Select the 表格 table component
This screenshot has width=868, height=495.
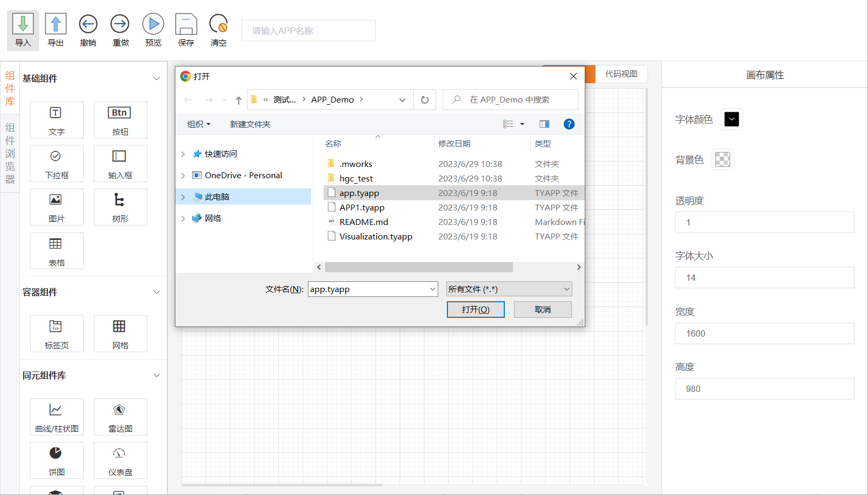click(57, 251)
